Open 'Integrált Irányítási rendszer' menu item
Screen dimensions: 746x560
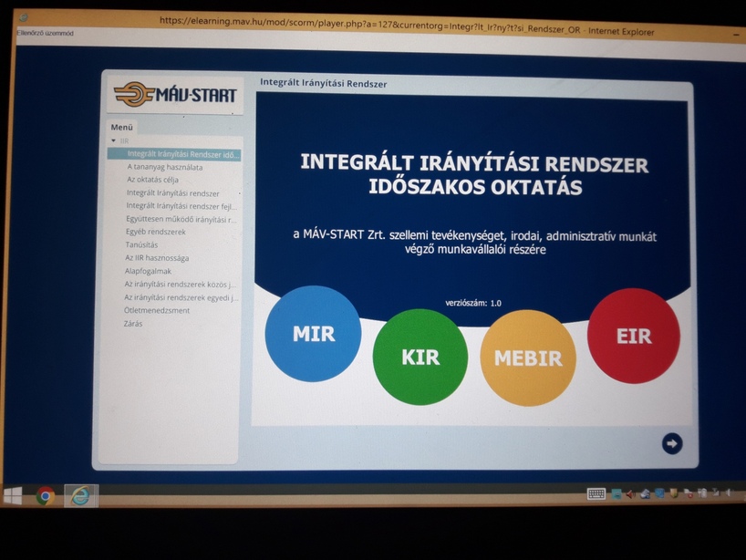coord(172,193)
